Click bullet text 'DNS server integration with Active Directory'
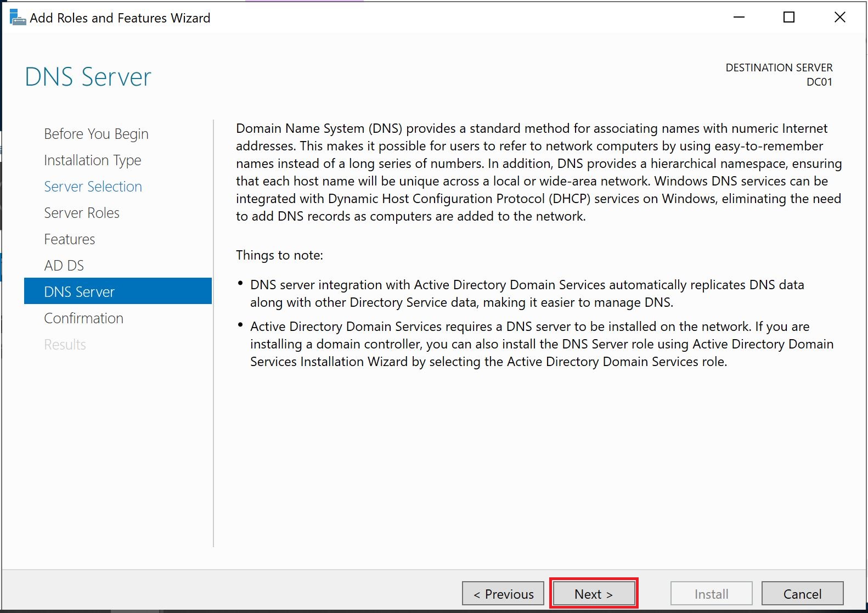 point(527,294)
